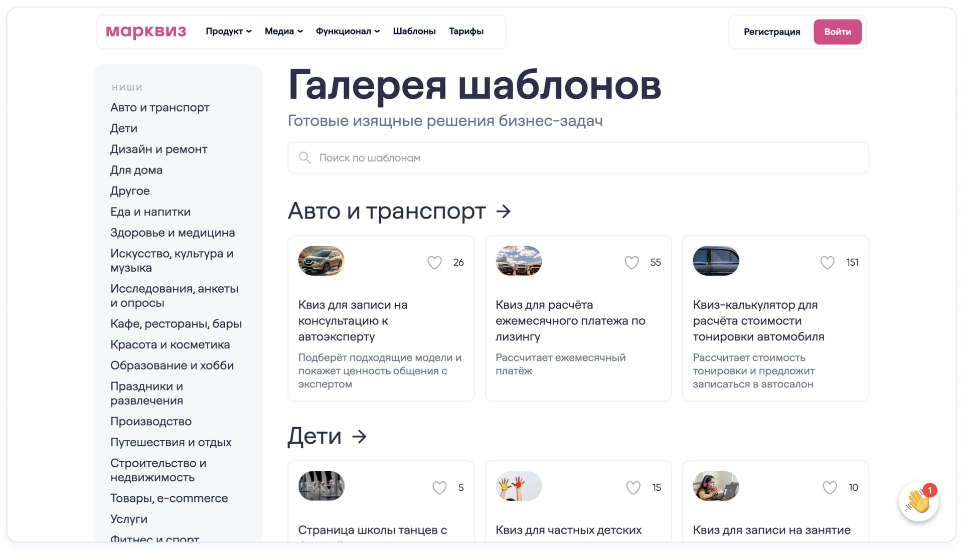Favorite the tinting calculator quiz heart icon

click(827, 262)
